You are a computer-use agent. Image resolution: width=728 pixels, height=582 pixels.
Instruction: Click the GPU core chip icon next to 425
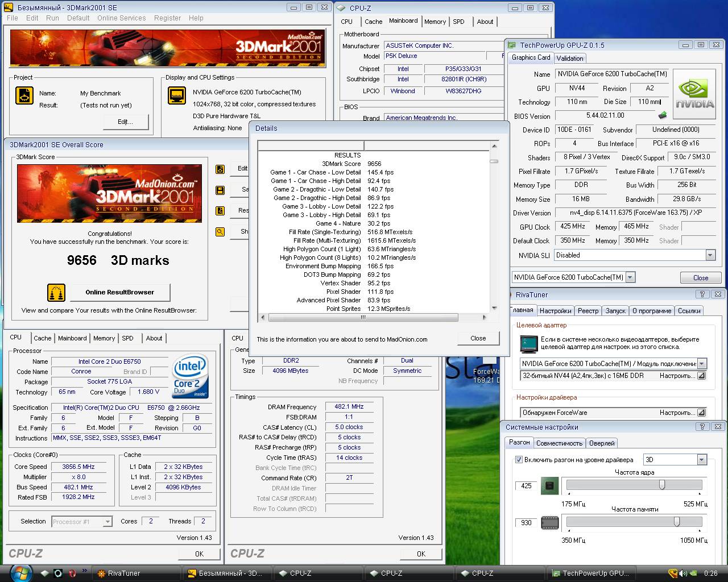tap(549, 485)
